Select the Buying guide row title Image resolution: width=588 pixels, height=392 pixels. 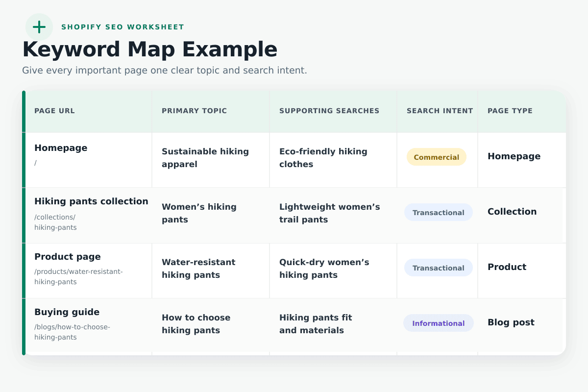pyautogui.click(x=67, y=312)
